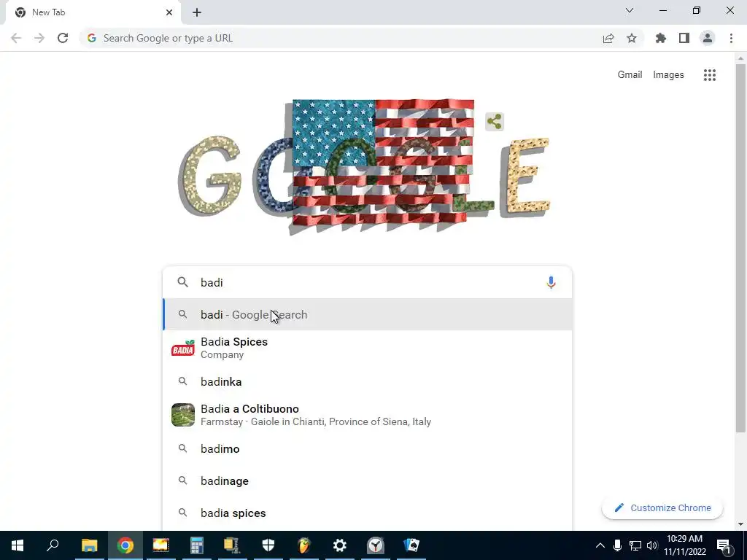This screenshot has height=560, width=747.
Task: Select the lowercase 'badia spices' suggestion
Action: tap(367, 513)
